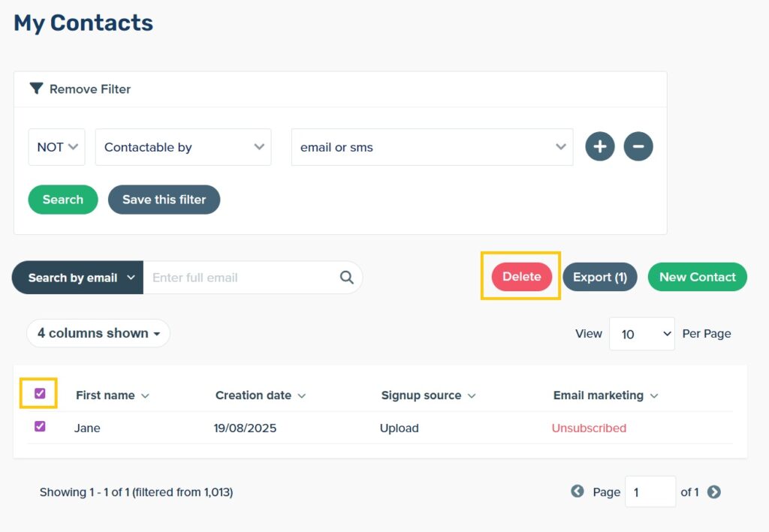Image resolution: width=769 pixels, height=532 pixels.
Task: Click the Export (1) button
Action: point(599,277)
